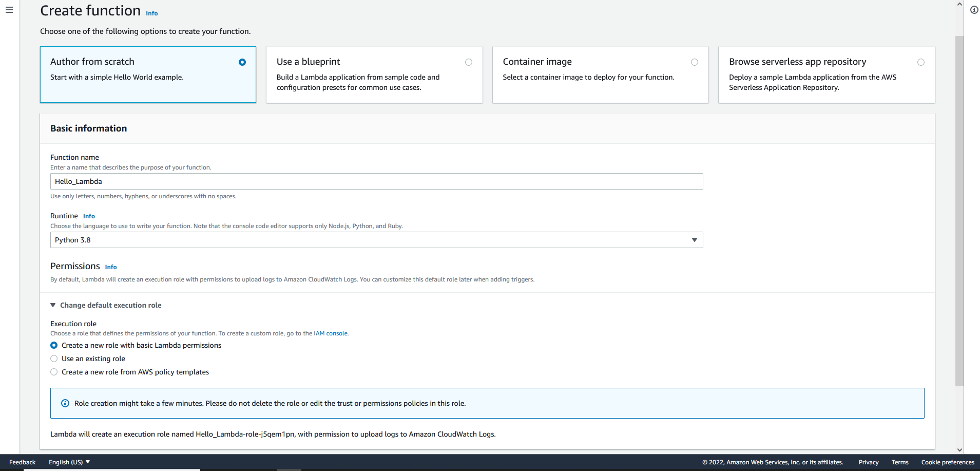Click Info link next to Create function
The image size is (980, 471).
[152, 13]
